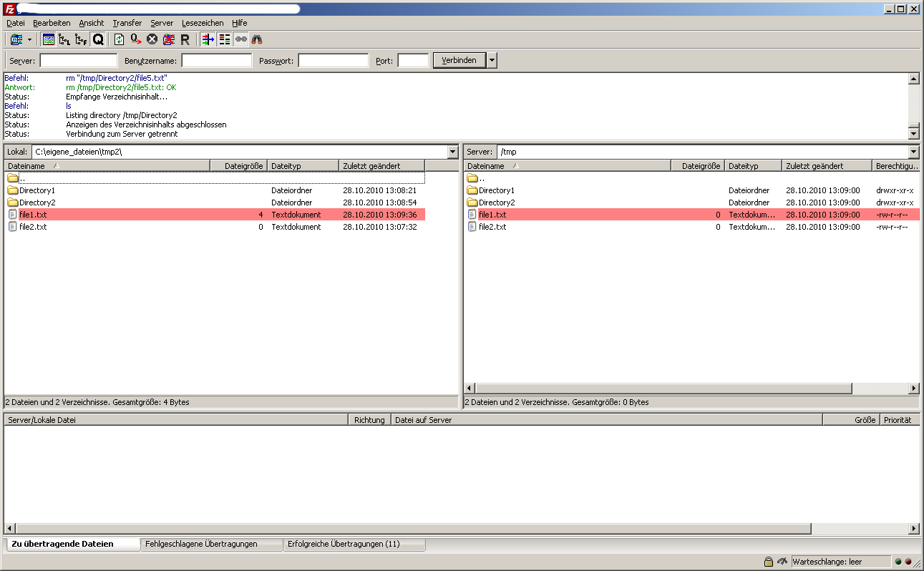Image resolution: width=924 pixels, height=571 pixels.
Task: Sort remote files by Dateiname column
Action: (x=568, y=166)
